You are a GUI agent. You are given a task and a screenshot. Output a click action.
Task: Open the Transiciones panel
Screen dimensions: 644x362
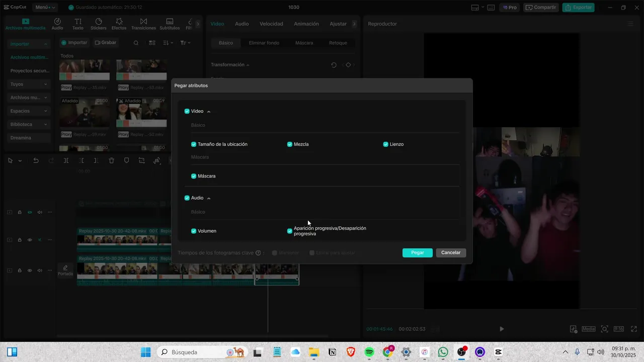point(144,24)
